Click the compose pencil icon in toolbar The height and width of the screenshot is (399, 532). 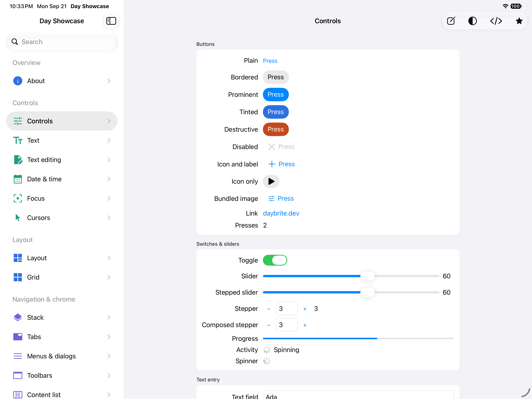pos(451,21)
